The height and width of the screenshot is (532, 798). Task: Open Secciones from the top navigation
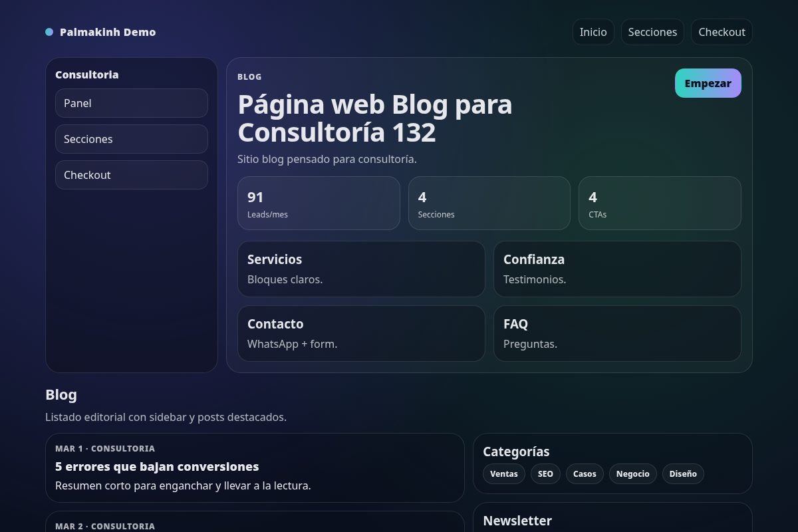coord(652,31)
